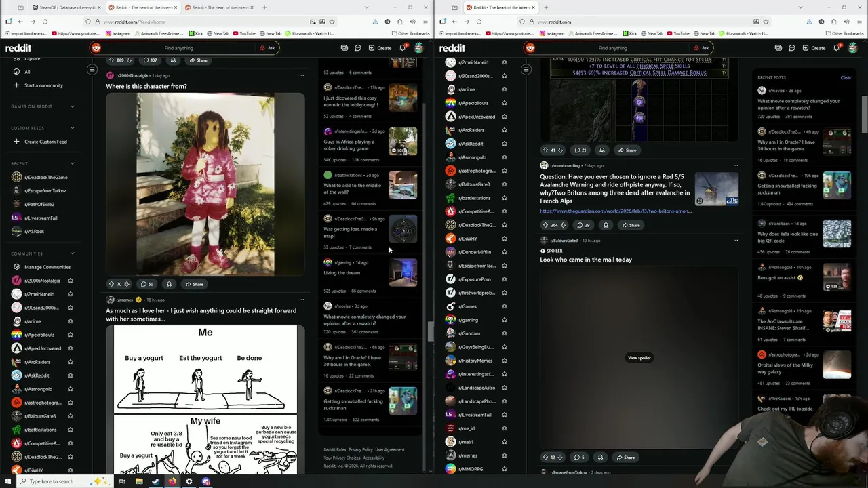Open File Explorer from the taskbar

click(139, 481)
